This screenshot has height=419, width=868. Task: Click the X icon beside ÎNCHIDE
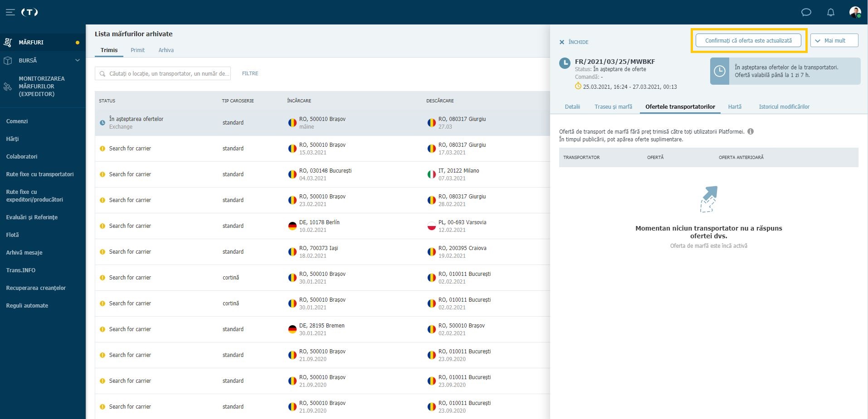562,42
